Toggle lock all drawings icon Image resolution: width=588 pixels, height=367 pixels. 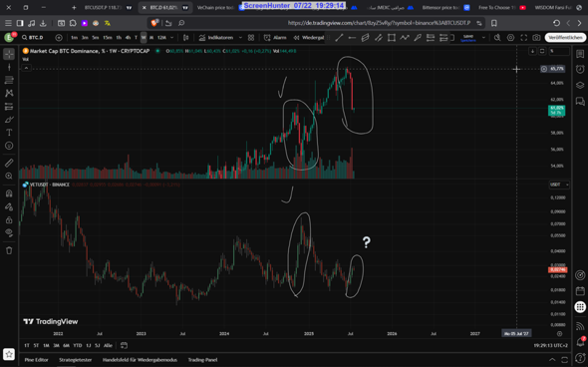tap(9, 219)
